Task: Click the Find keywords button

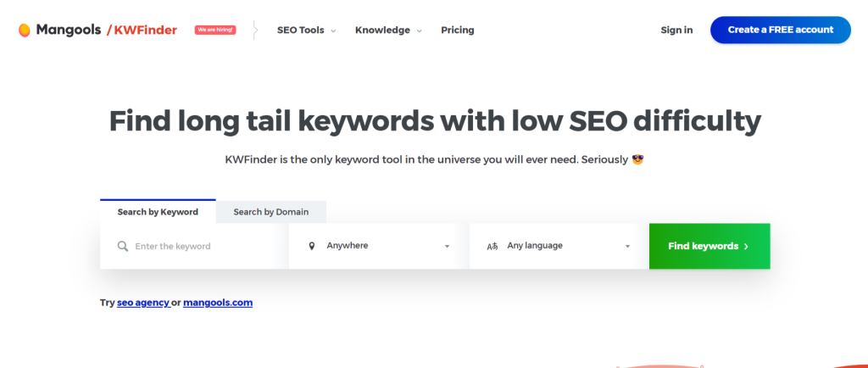Action: [709, 246]
